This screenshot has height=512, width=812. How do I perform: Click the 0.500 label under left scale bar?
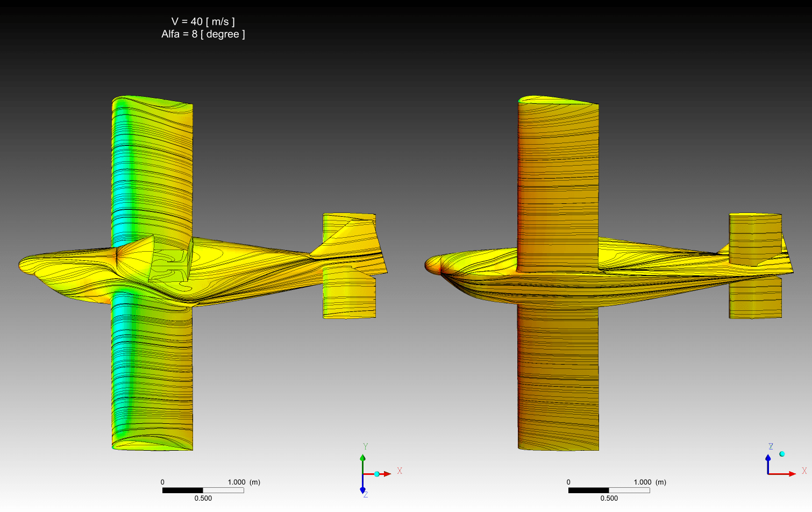tap(203, 499)
